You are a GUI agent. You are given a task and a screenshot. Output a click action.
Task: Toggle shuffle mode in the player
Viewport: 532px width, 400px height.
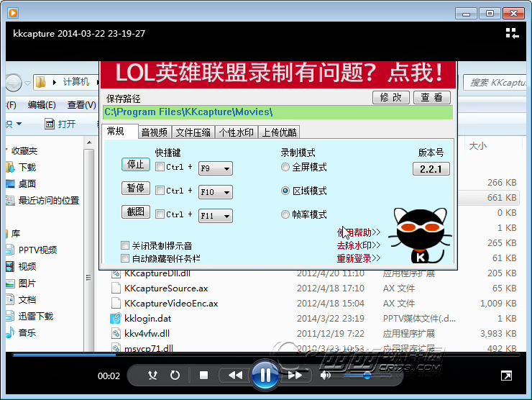coord(152,376)
